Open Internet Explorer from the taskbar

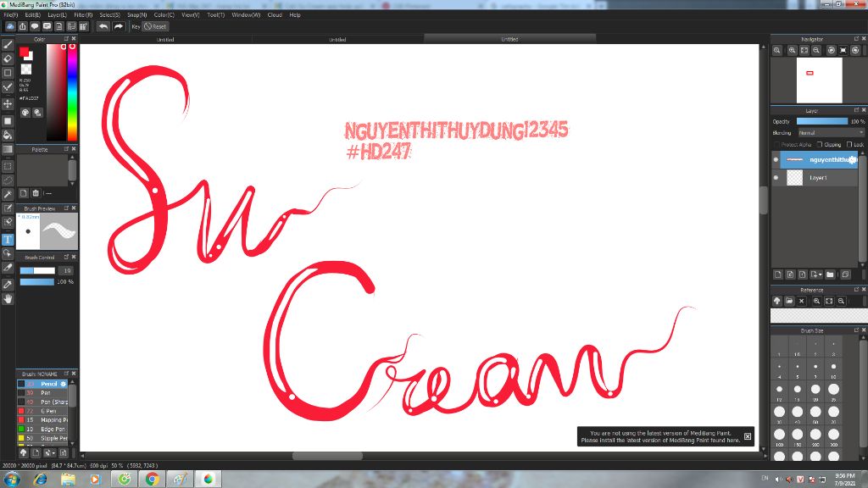click(40, 480)
